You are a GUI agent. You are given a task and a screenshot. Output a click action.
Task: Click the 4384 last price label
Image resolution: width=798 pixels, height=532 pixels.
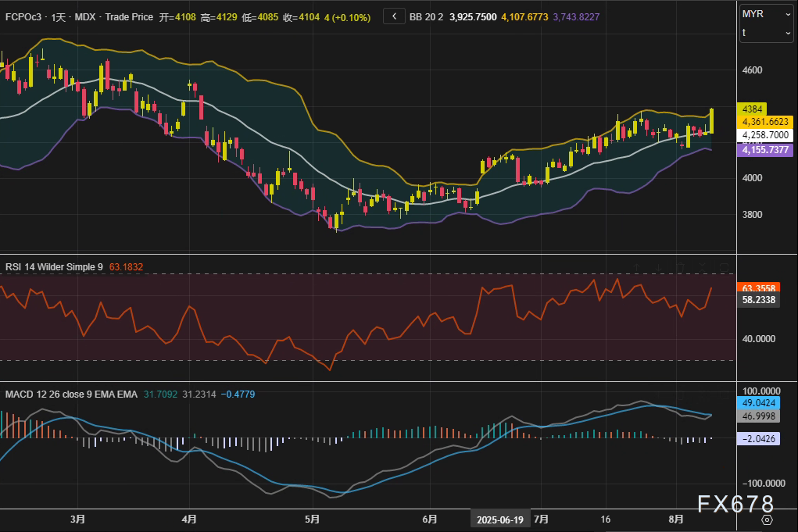click(x=753, y=109)
